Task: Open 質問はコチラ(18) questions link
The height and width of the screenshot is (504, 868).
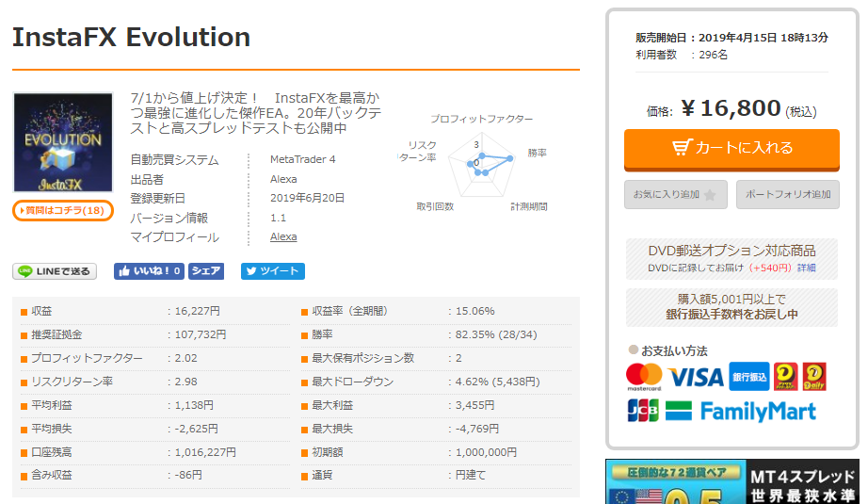Action: point(62,210)
